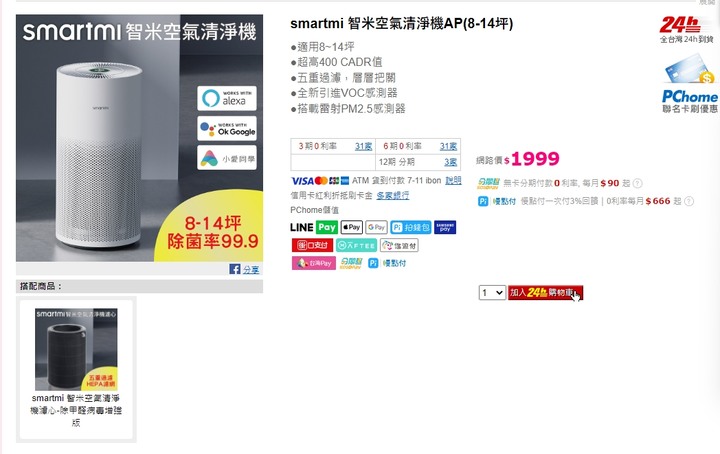
Task: Open the quantity dropdown showing 1
Action: 492,292
